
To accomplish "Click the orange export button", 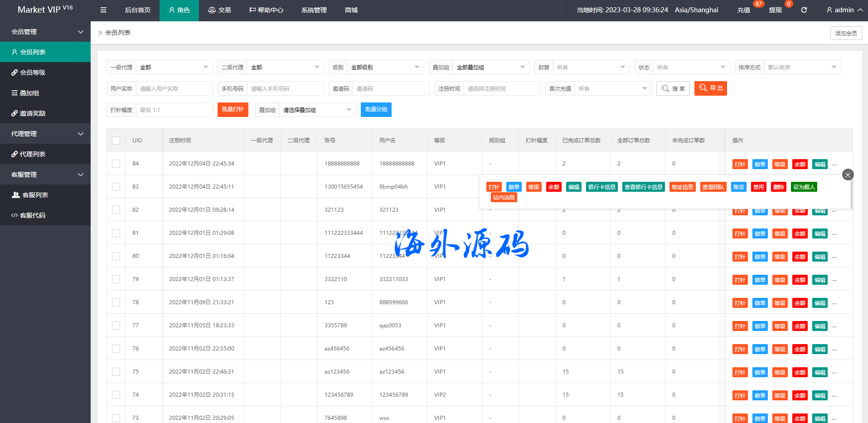I will point(710,88).
